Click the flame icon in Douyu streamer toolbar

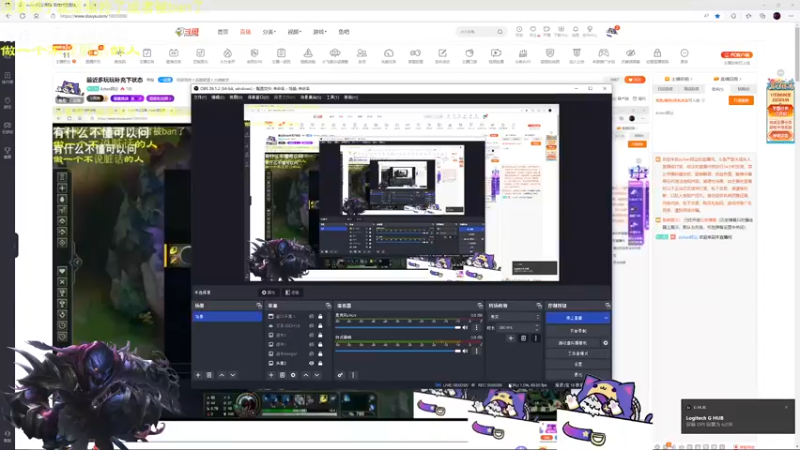(x=228, y=55)
